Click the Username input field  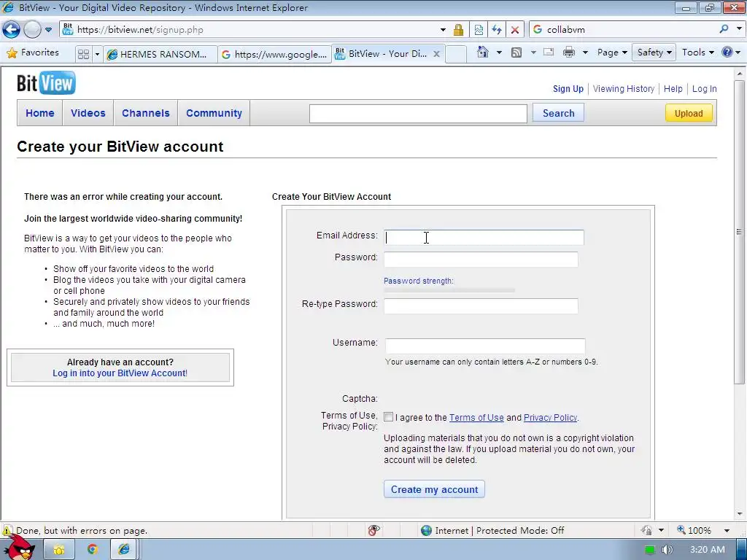(x=485, y=346)
